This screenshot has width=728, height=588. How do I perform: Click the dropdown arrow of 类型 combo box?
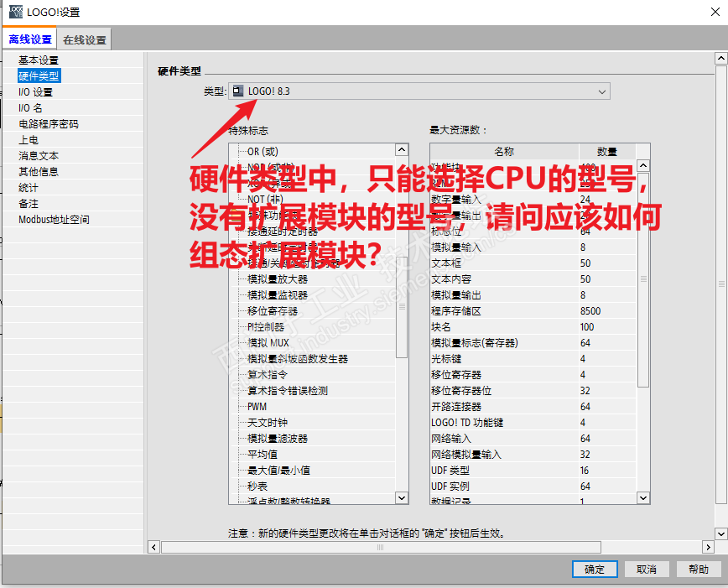pyautogui.click(x=601, y=91)
